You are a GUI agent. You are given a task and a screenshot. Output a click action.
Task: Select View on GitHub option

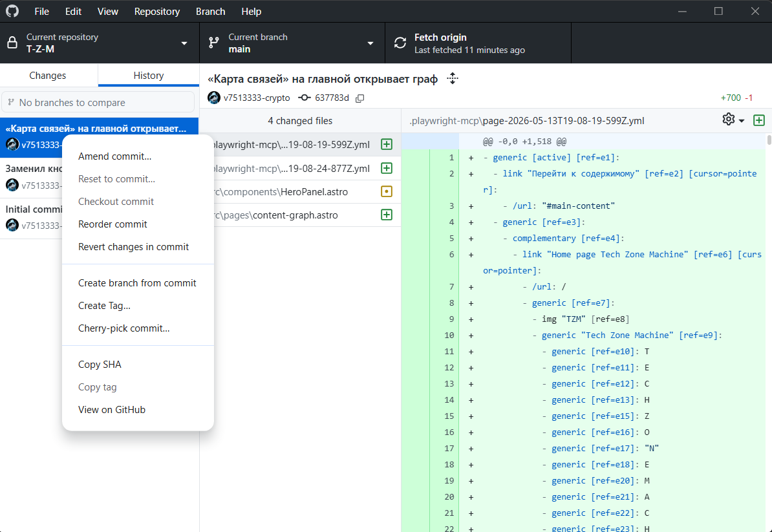click(x=138, y=409)
